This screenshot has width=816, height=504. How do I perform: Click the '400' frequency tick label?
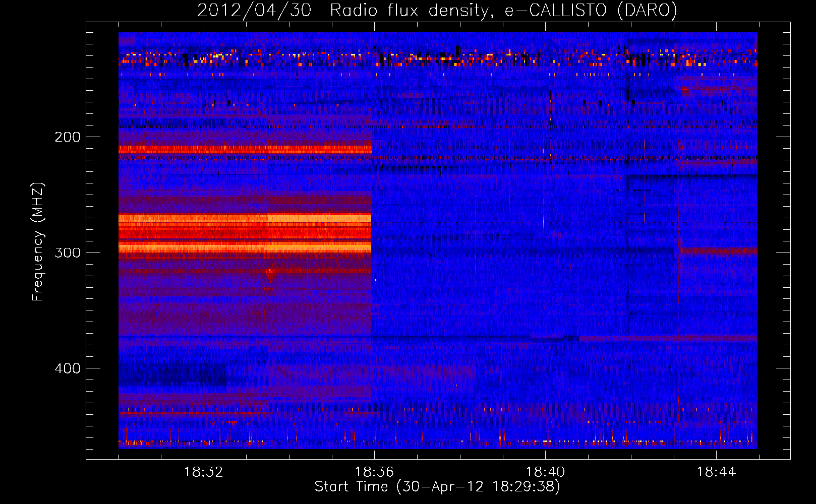click(x=68, y=368)
